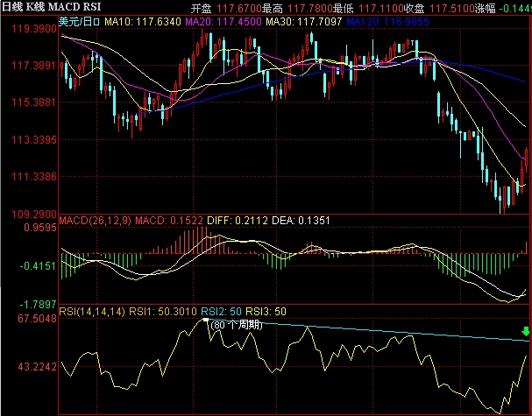Click the RSI1: 50.3010 value
Image resolution: width=532 pixels, height=416 pixels.
pyautogui.click(x=163, y=312)
